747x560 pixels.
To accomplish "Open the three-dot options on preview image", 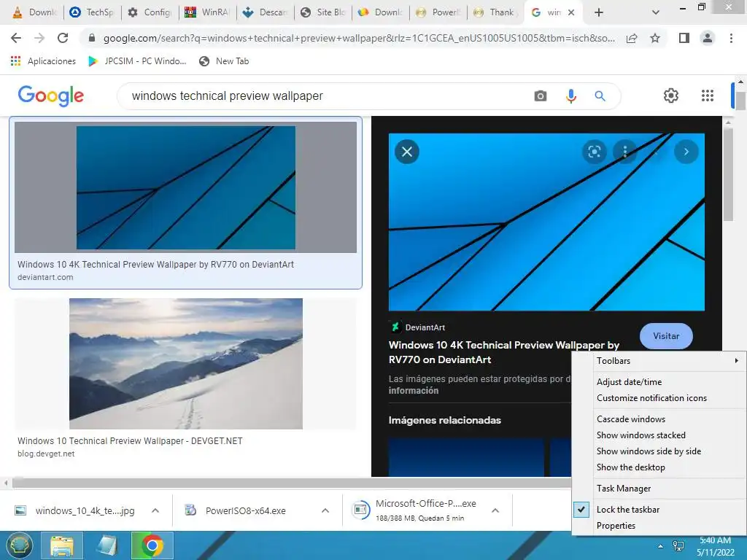I will (625, 152).
